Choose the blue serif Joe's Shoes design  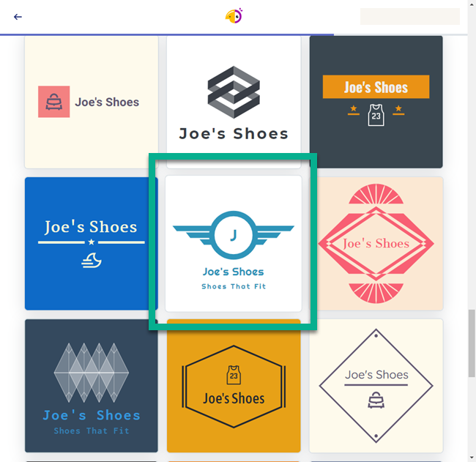click(92, 244)
